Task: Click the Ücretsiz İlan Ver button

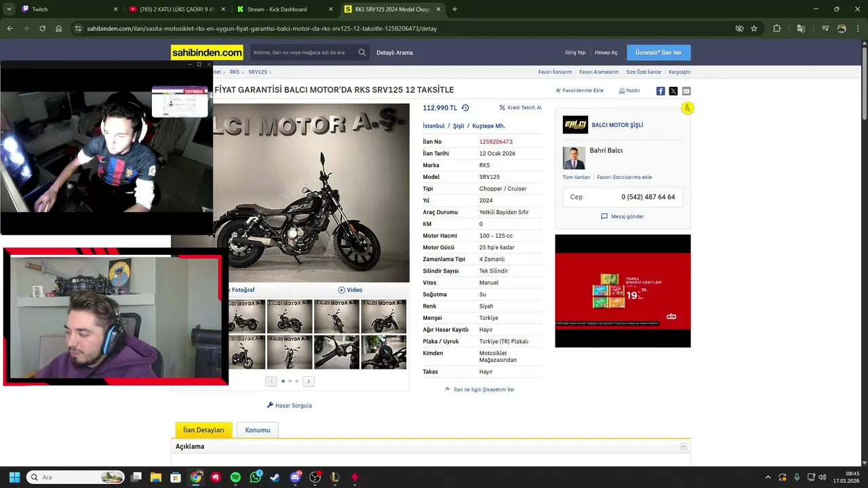Action: [658, 52]
